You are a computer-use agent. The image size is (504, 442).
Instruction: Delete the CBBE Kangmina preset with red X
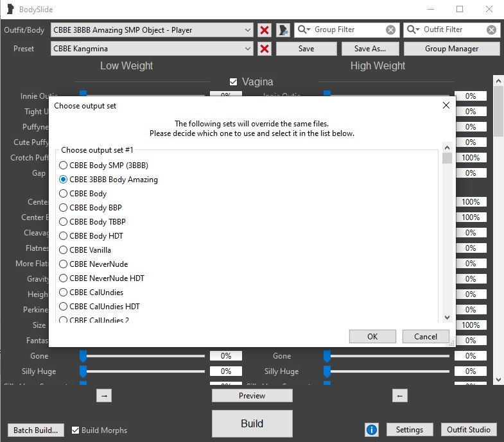coord(264,49)
